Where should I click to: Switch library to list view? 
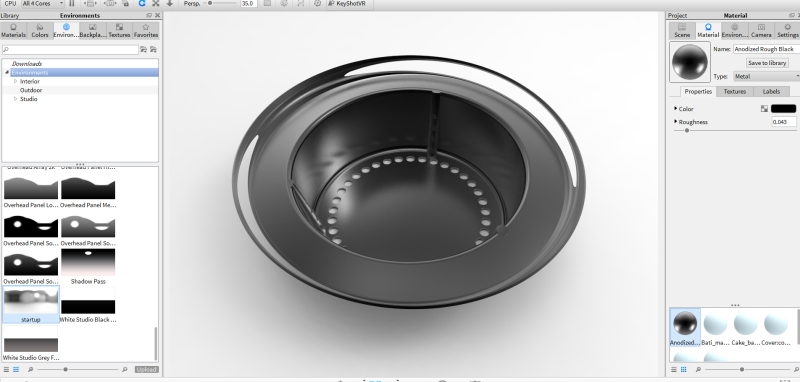7,369
